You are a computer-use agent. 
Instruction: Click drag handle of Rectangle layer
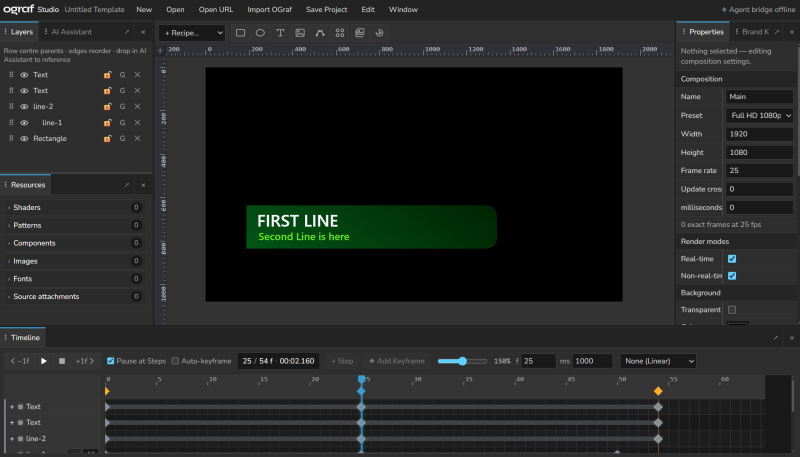point(11,138)
